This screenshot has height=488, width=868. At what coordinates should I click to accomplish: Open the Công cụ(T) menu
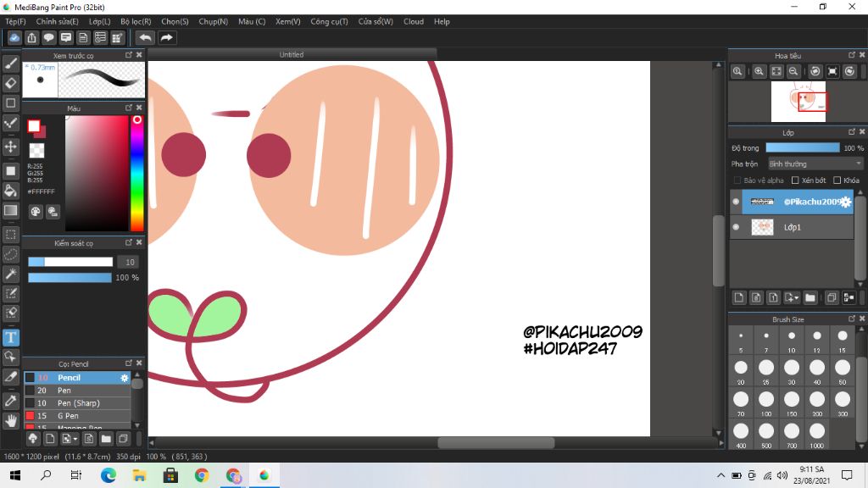point(329,21)
